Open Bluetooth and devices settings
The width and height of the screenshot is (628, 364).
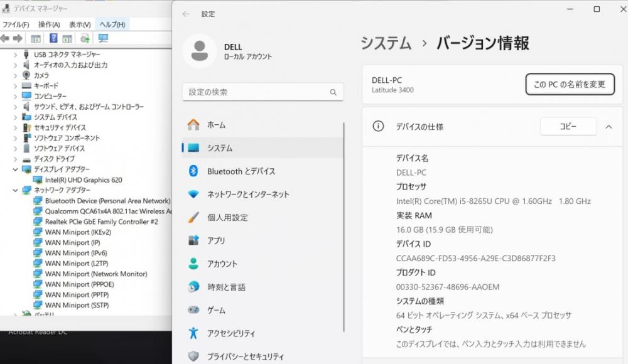pos(263,171)
